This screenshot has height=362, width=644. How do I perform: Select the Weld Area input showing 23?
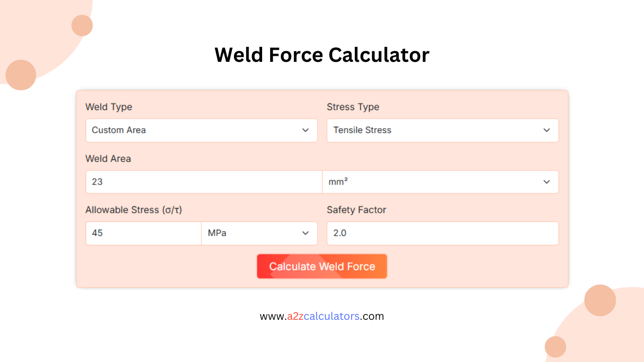click(x=204, y=182)
